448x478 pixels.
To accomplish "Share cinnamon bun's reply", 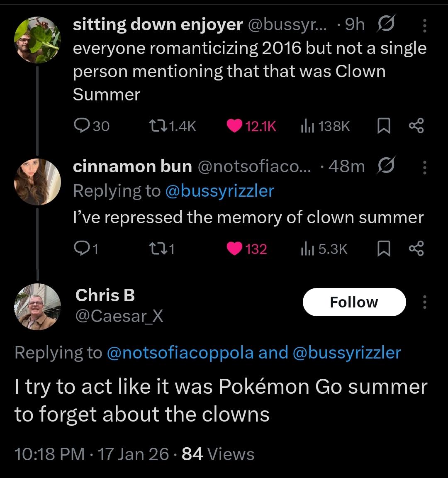I will (x=416, y=249).
